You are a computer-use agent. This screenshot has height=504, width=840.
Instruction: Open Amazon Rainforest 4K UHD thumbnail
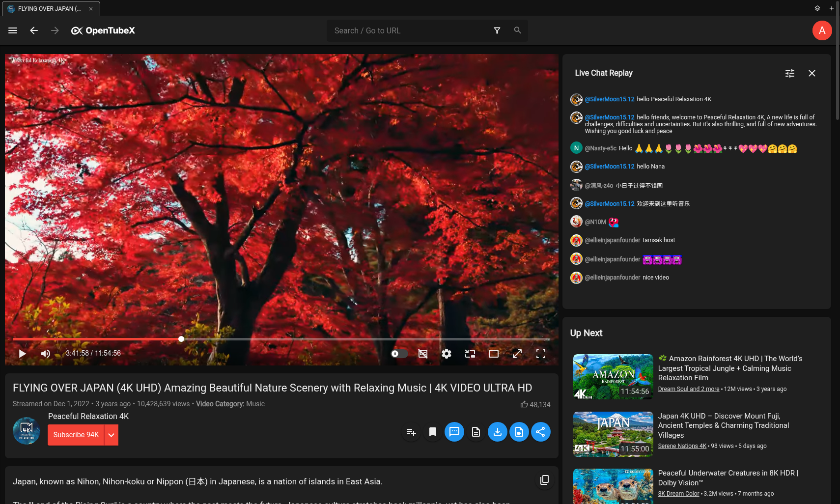coord(613,377)
